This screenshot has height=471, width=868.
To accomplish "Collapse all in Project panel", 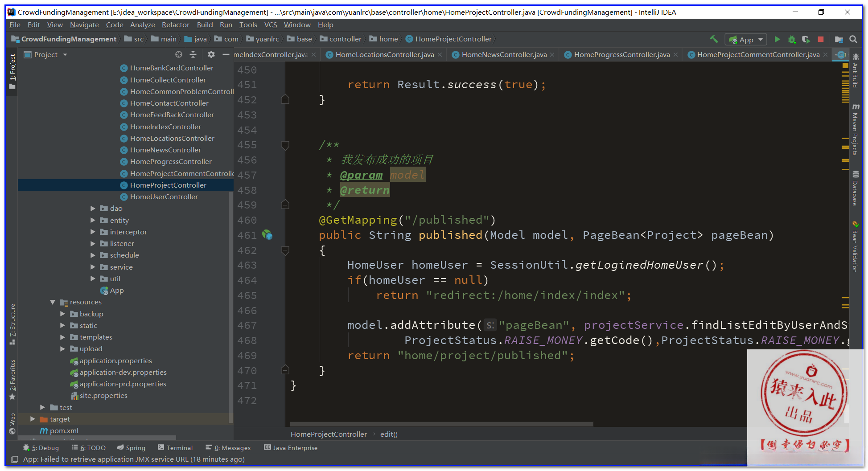I will (193, 54).
